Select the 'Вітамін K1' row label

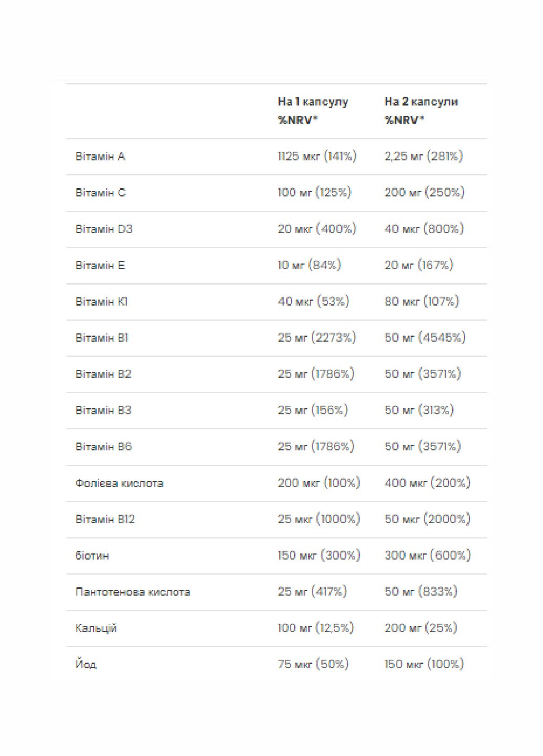pyautogui.click(x=101, y=301)
